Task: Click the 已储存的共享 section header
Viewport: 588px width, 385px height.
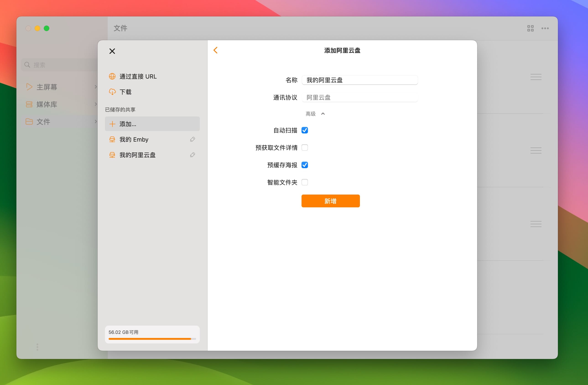Action: pyautogui.click(x=120, y=110)
